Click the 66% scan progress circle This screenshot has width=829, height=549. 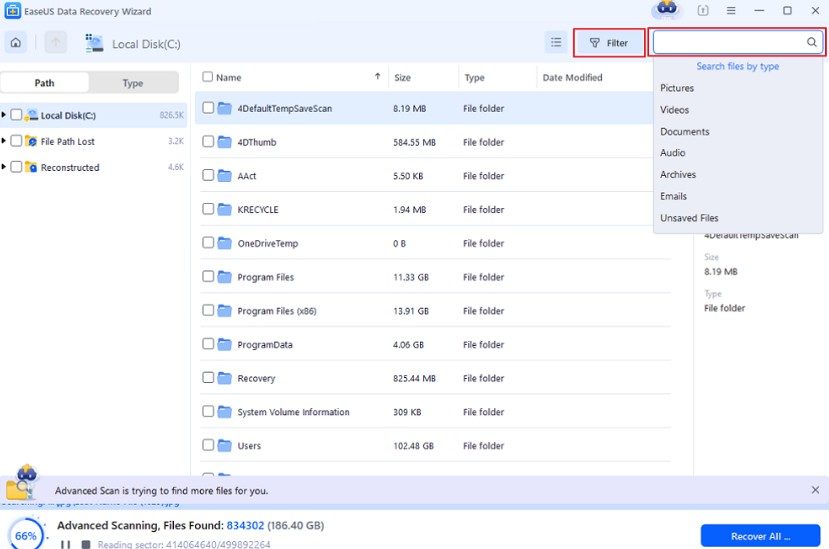pos(25,534)
